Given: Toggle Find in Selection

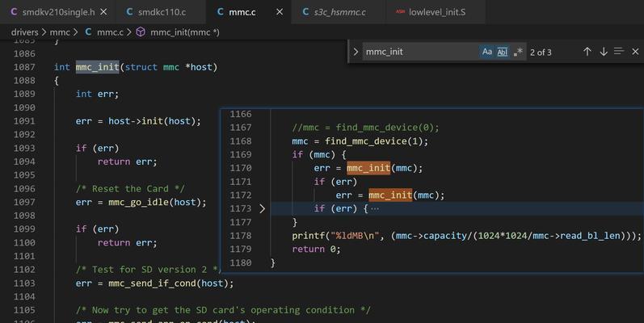Looking at the screenshot, I should [x=619, y=52].
